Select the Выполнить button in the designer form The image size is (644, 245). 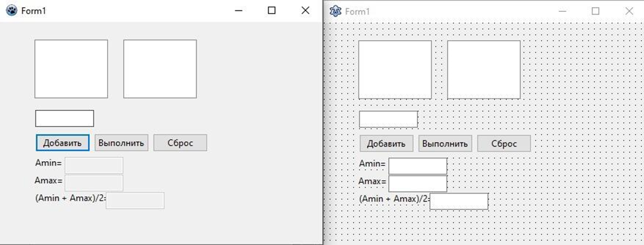tap(445, 144)
